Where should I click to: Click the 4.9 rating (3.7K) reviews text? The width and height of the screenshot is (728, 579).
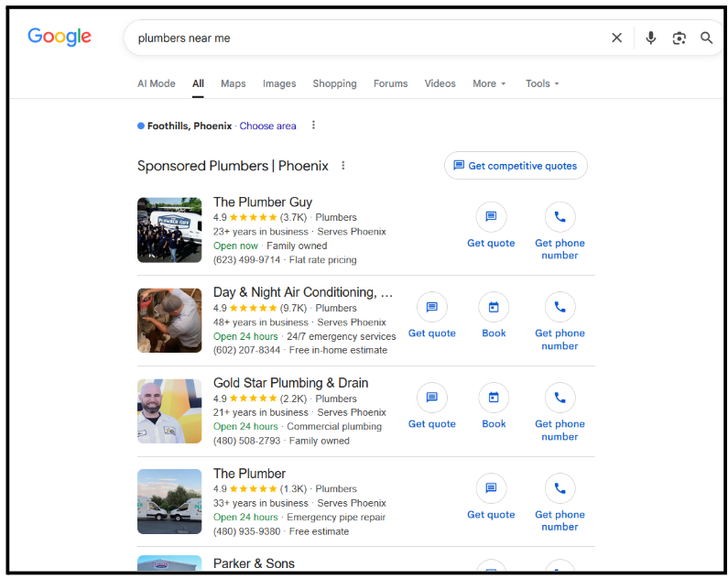(260, 217)
